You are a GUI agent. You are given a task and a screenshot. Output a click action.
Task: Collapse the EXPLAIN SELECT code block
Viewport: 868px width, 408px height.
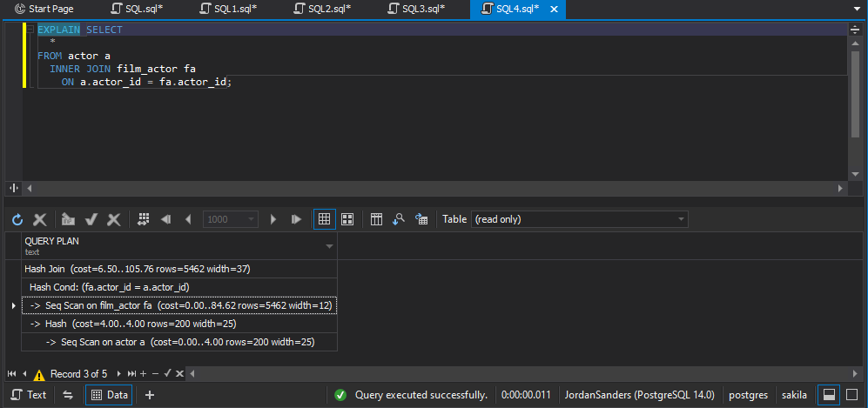tap(30, 30)
